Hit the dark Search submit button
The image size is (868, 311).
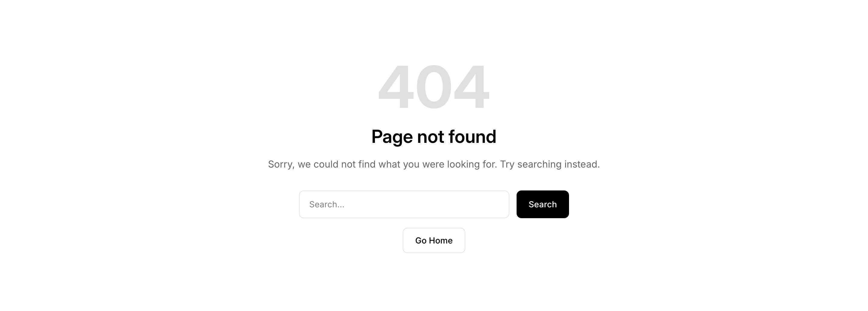542,204
